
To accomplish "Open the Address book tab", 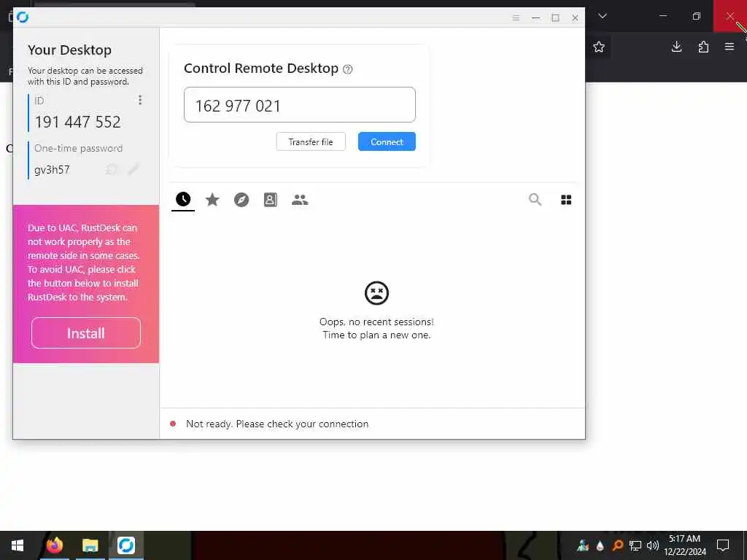I will (270, 200).
